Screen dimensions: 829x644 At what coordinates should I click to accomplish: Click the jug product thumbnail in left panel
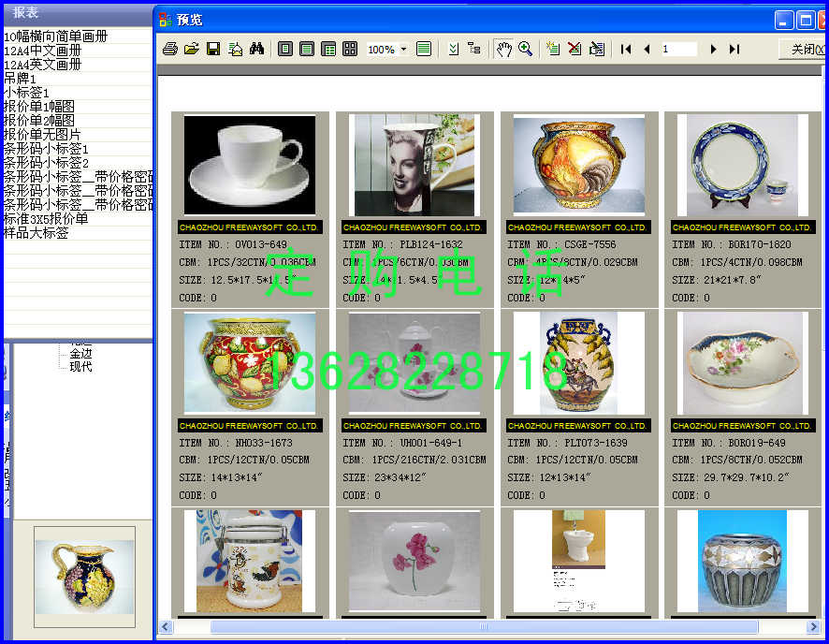[x=84, y=577]
